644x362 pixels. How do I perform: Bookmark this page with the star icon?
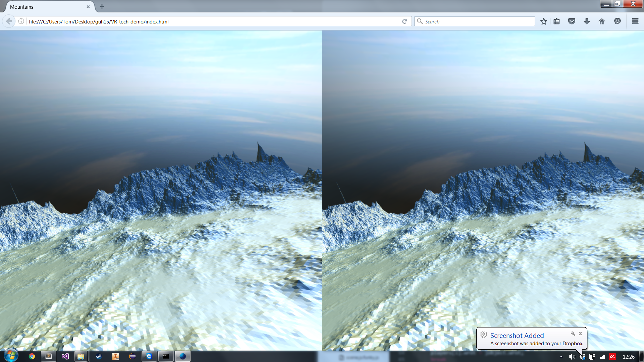click(x=543, y=21)
